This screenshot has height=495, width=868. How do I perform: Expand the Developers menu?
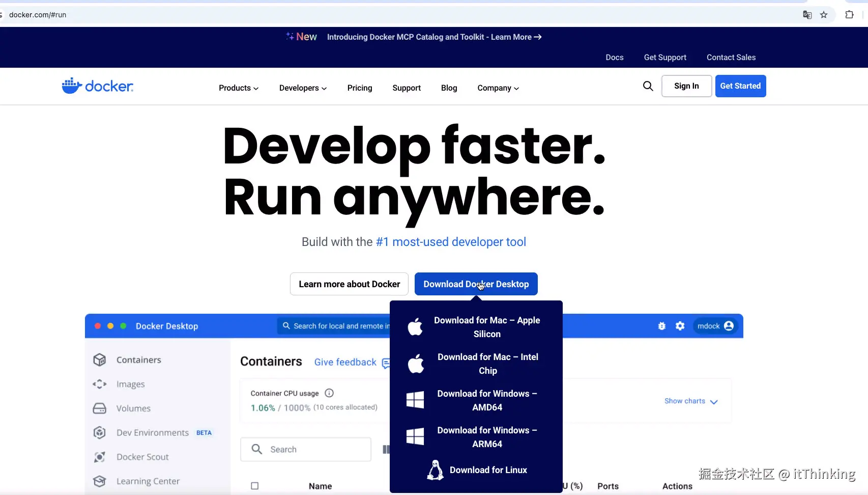coord(303,88)
